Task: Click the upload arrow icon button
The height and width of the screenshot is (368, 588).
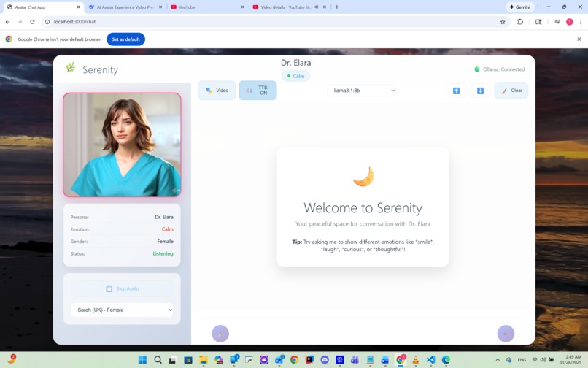Action: [x=457, y=91]
